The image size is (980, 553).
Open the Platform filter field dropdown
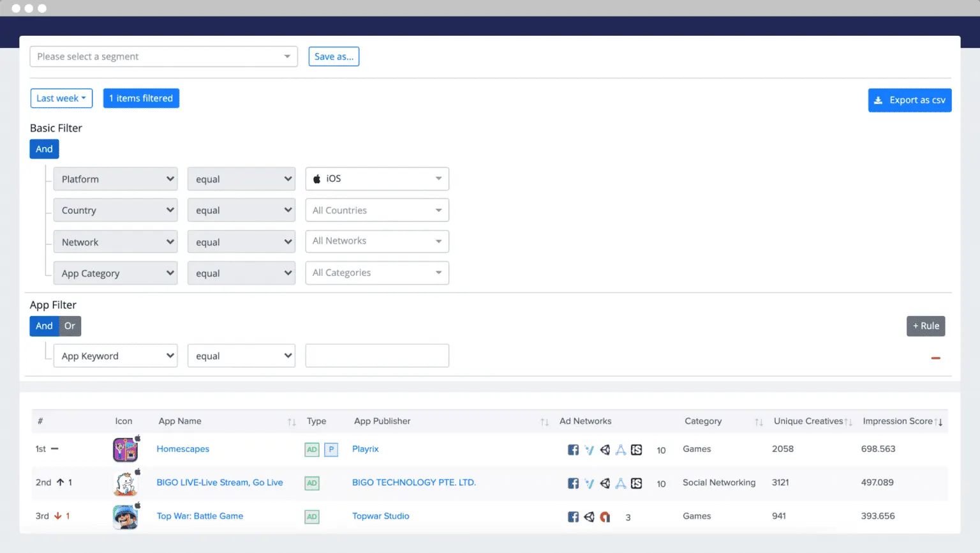[x=115, y=179]
